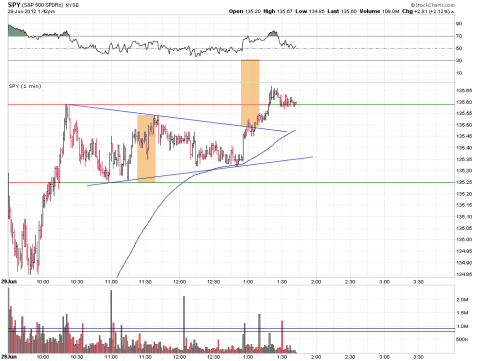Screen dimensions: 480x361
Task: Click 1:00 on the price chart time axis
Action: [248, 282]
